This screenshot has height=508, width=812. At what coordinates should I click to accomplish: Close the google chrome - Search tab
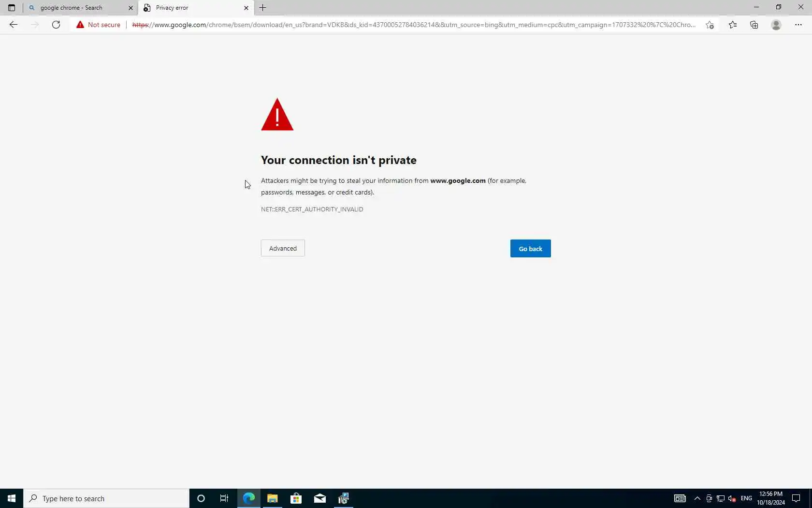[x=130, y=8]
